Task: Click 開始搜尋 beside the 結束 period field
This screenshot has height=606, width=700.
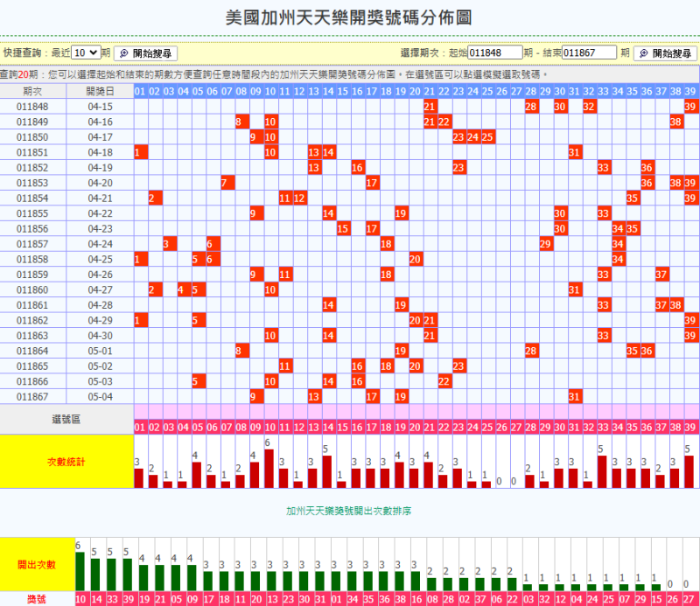Action: (x=665, y=53)
